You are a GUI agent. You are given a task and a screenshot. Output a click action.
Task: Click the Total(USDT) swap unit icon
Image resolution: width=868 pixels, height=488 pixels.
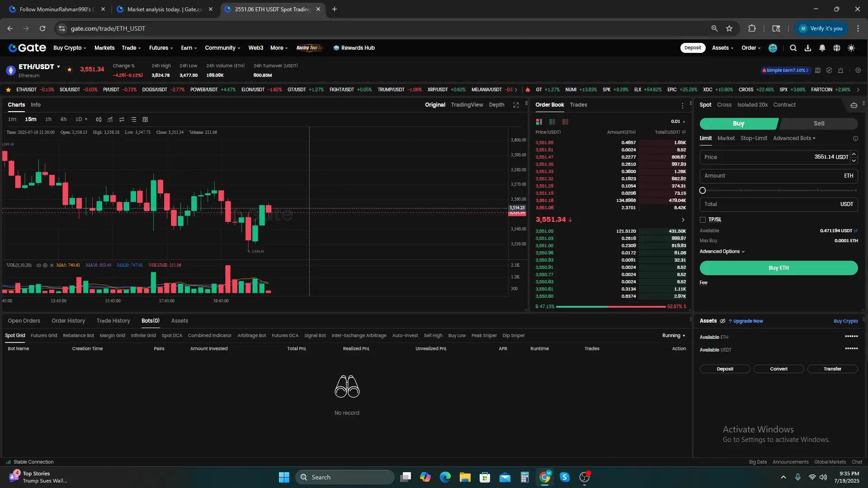click(x=684, y=132)
